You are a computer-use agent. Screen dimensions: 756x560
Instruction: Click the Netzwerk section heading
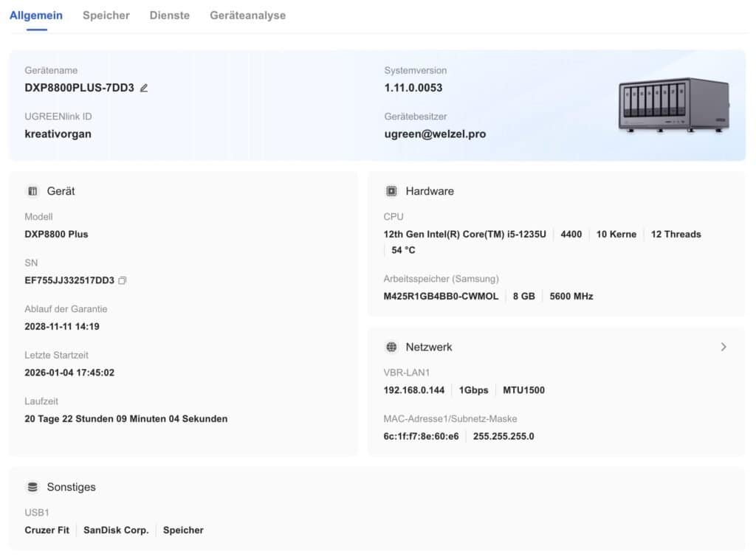coord(429,347)
